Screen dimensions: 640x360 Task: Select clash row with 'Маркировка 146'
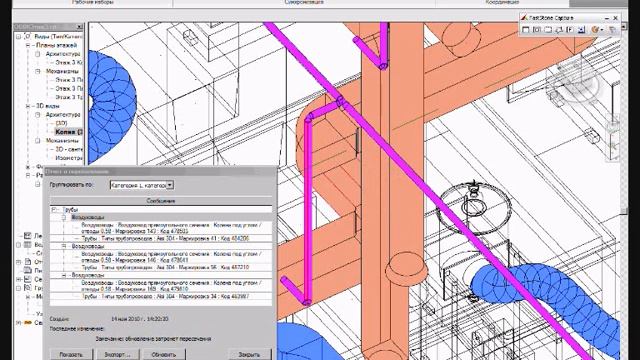[x=171, y=257]
